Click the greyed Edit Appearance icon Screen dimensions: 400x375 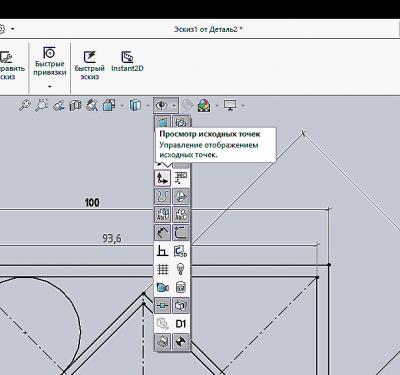[x=187, y=106]
